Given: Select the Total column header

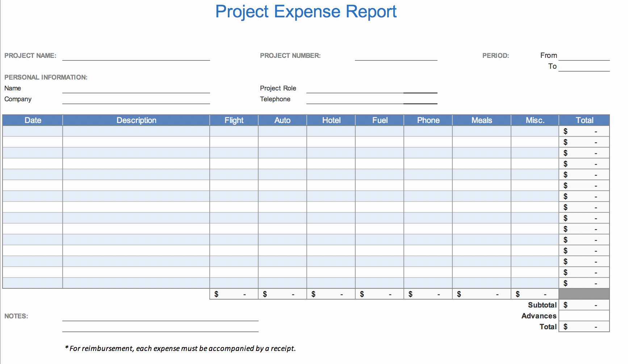Looking at the screenshot, I should [x=584, y=120].
